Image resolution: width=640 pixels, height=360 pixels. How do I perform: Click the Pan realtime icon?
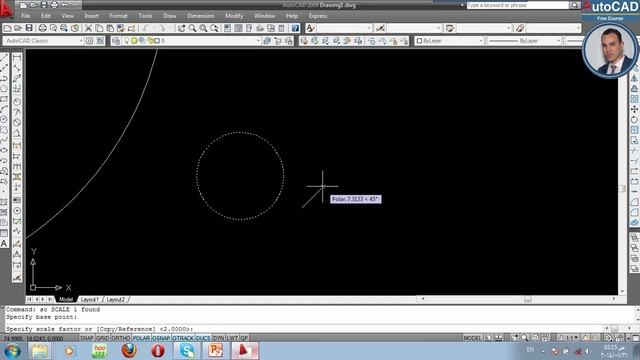pyautogui.click(x=181, y=28)
